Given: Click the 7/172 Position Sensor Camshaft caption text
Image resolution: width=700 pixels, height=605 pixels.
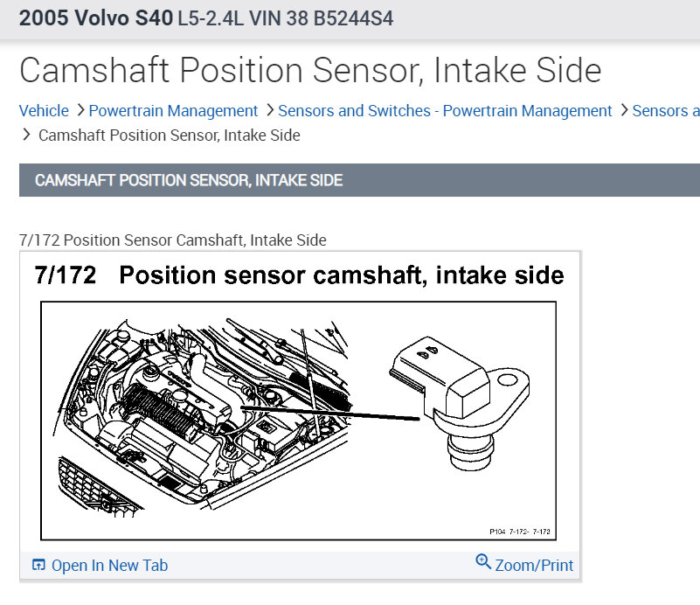Looking at the screenshot, I should (x=171, y=240).
